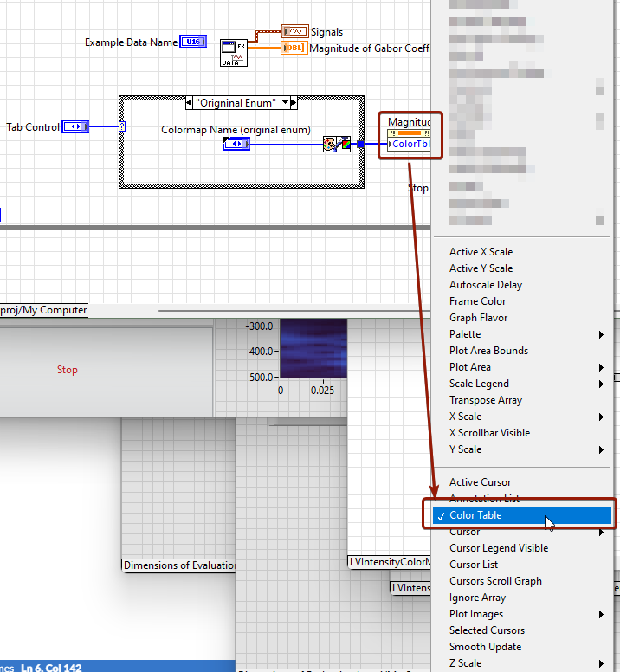Select the ColorTbl property node item
Screen dimensions: 620x672
pos(410,144)
